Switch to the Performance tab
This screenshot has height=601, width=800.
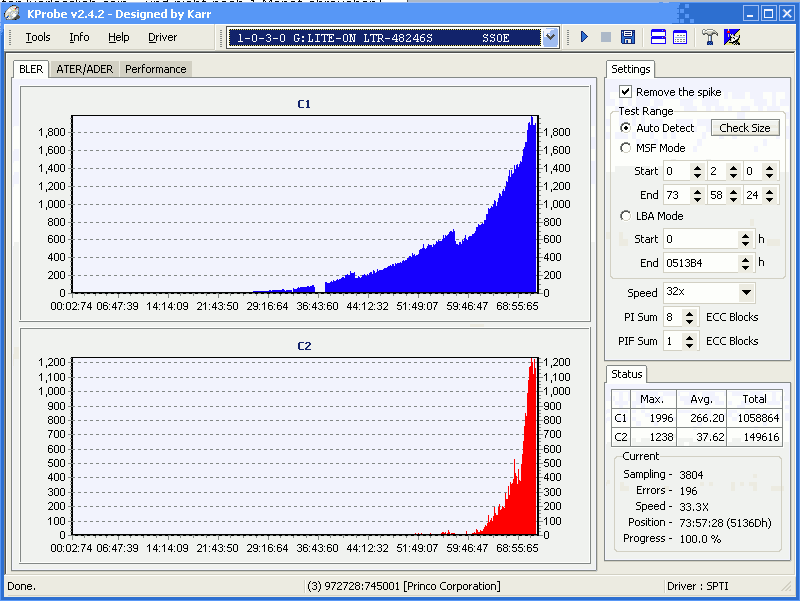coord(156,69)
